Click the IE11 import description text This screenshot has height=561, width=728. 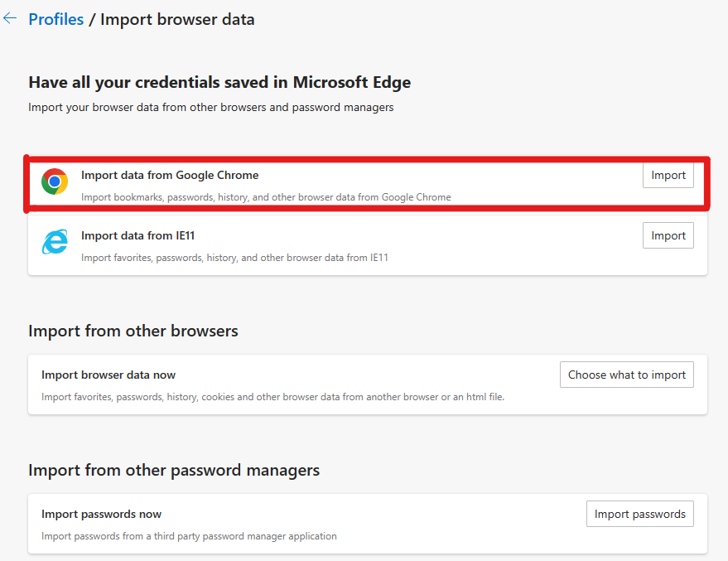tap(234, 258)
